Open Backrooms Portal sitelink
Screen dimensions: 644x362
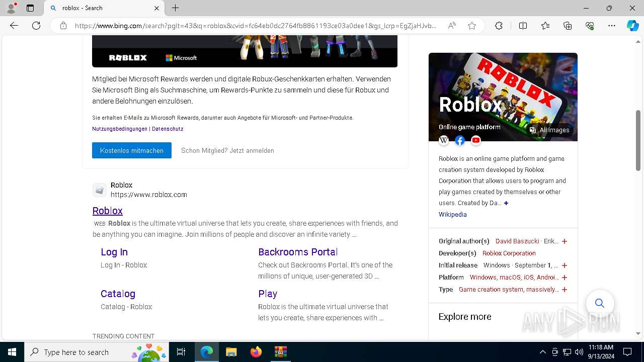click(298, 252)
